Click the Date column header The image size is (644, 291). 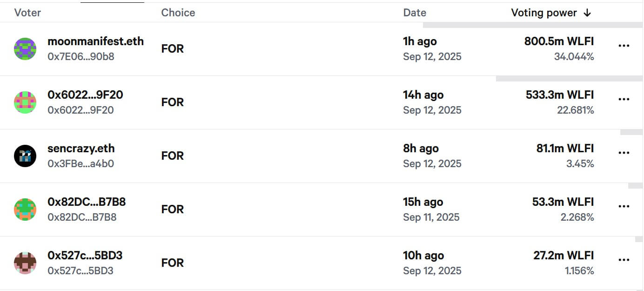[415, 13]
